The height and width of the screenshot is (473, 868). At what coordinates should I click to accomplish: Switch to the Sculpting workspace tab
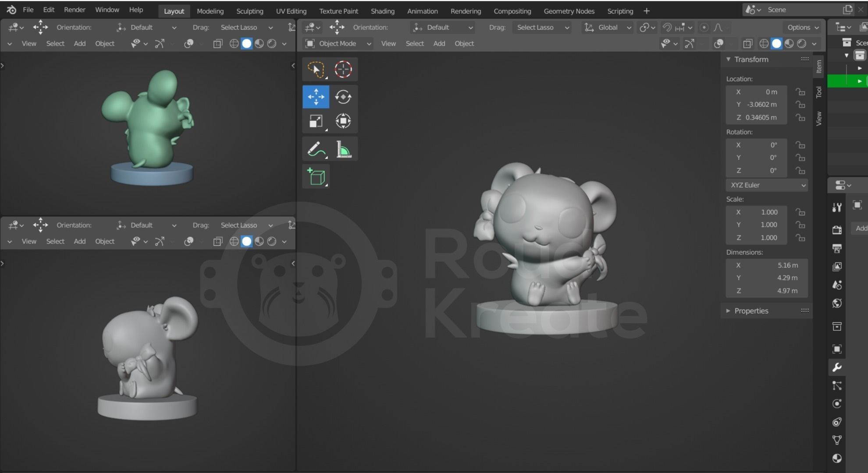point(249,11)
